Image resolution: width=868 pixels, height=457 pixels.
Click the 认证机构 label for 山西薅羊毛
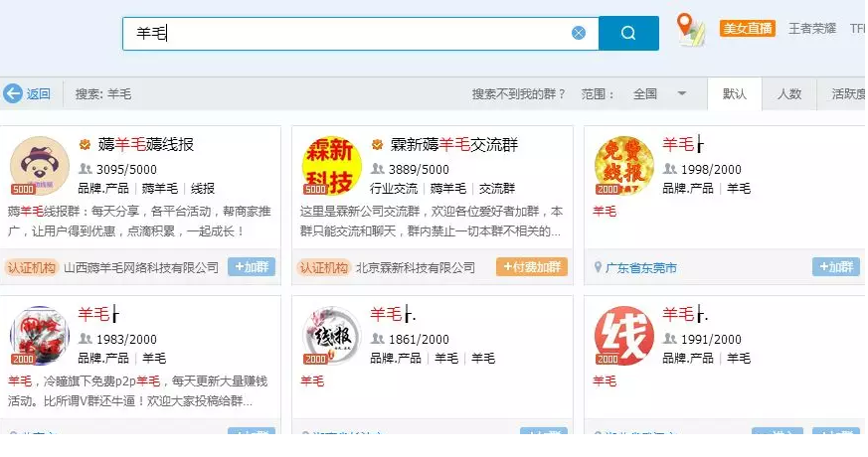[32, 268]
